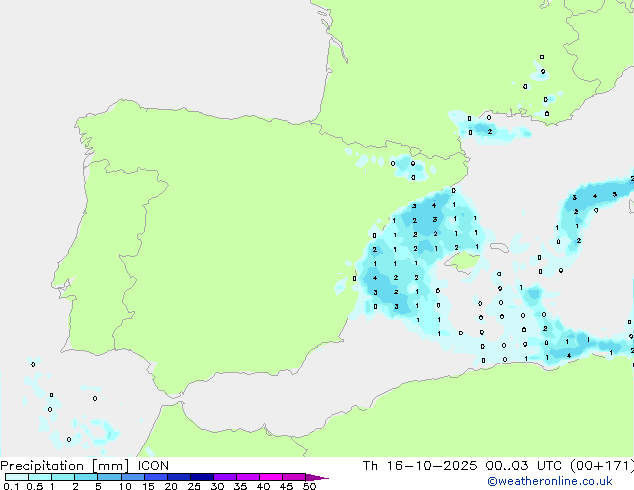Click the legend tick label '25'

194,486
